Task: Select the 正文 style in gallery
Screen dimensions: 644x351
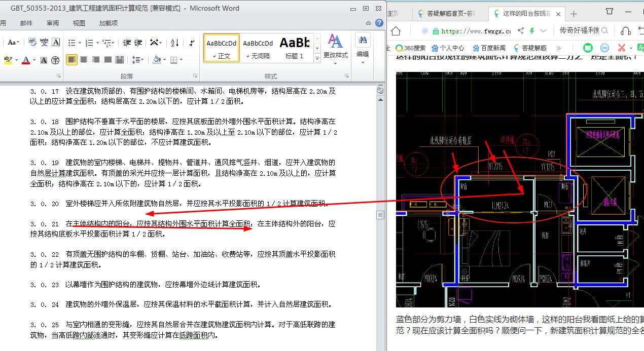Action: [x=222, y=48]
